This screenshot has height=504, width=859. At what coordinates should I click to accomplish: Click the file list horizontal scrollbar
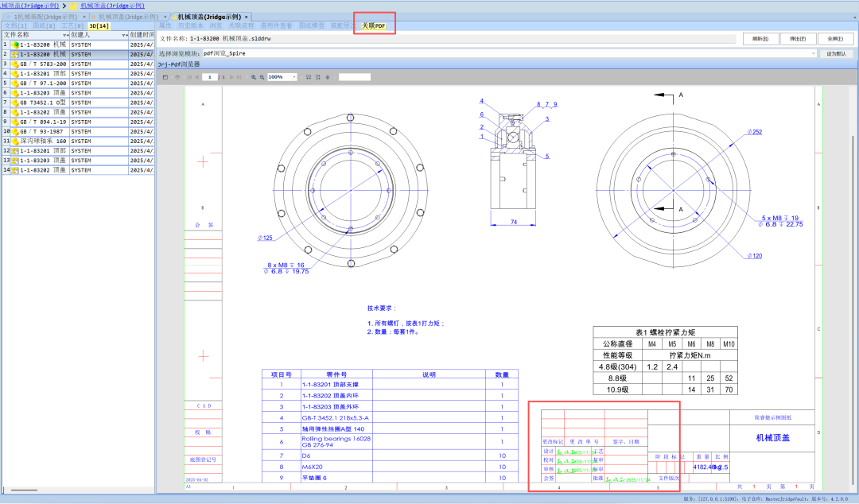24,490
